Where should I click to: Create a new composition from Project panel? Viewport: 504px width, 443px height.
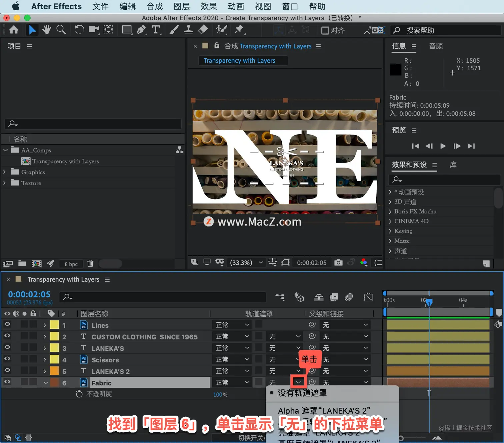(36, 263)
